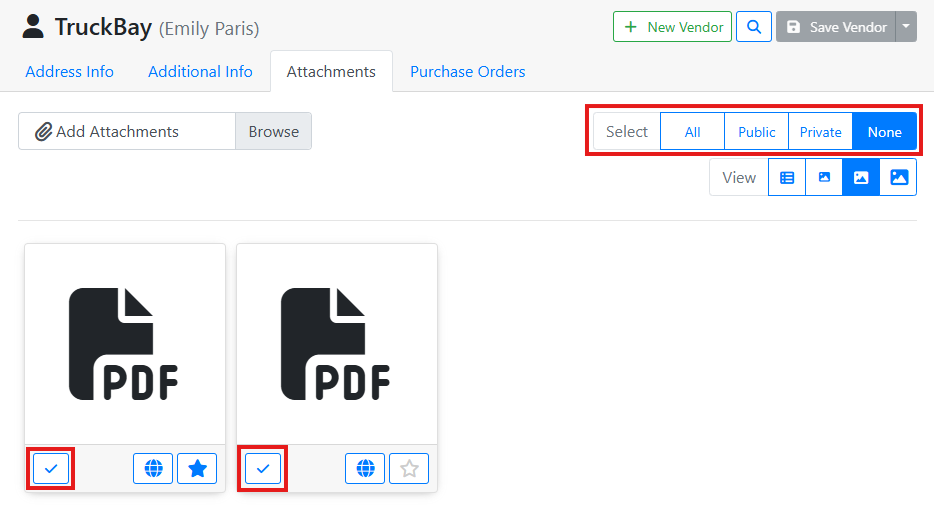The image size is (934, 515).
Task: Go to the Additional Info tab
Action: [200, 72]
